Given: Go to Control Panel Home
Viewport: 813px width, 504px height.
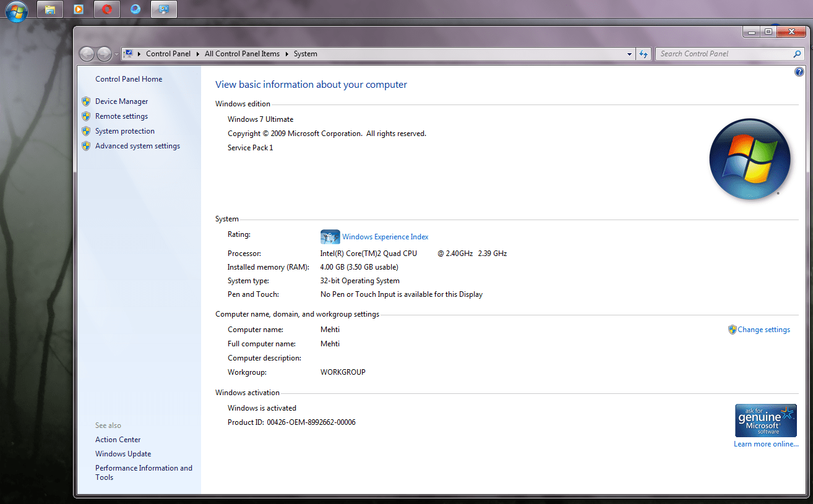Looking at the screenshot, I should pyautogui.click(x=129, y=79).
